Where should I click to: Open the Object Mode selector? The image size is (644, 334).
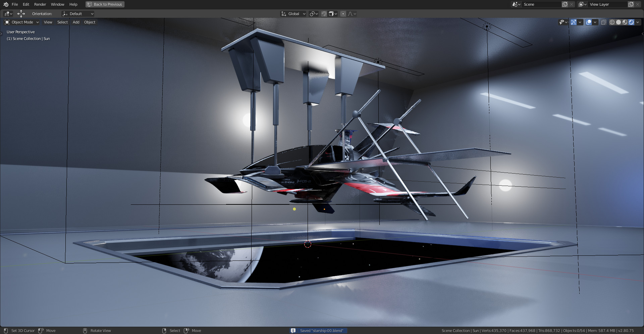[22, 22]
